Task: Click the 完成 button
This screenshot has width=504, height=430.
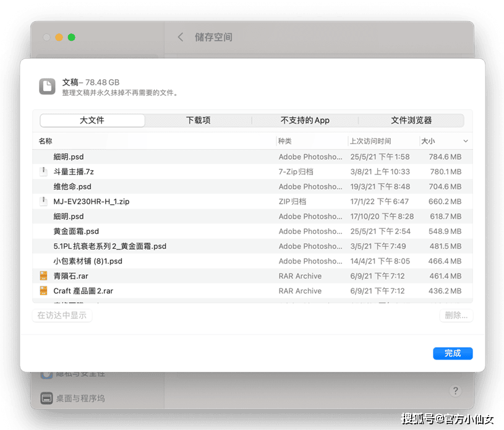Action: (453, 353)
